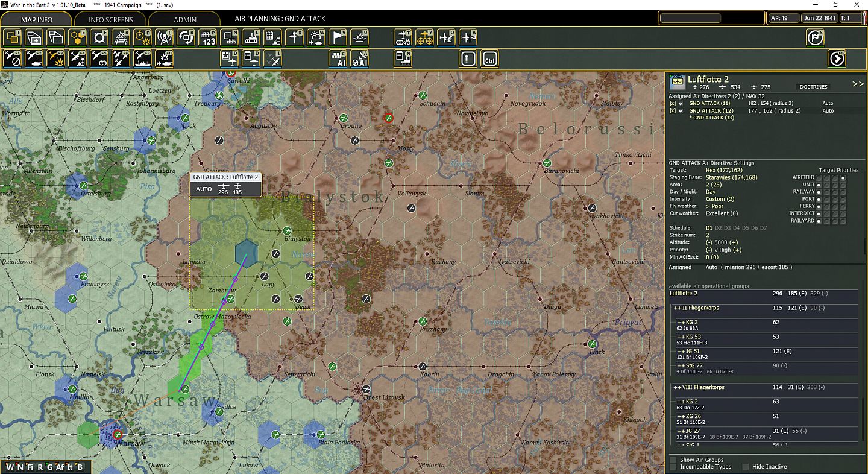This screenshot has height=474, width=868.
Task: Select schedule day D7
Action: [x=763, y=228]
